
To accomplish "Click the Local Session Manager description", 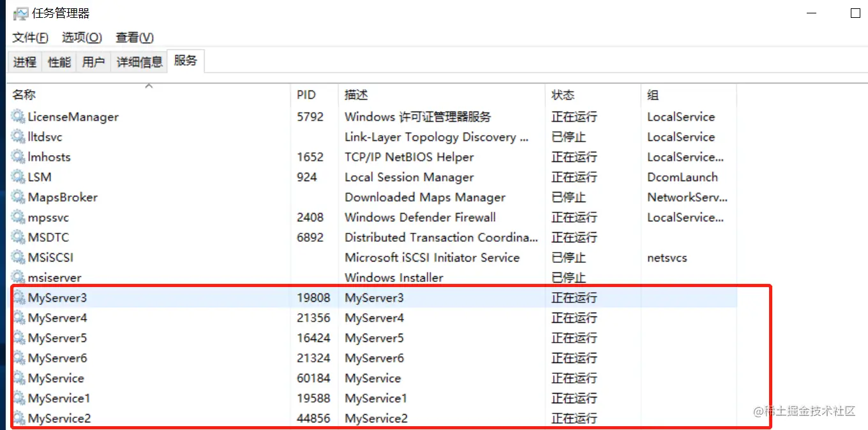I will click(409, 177).
